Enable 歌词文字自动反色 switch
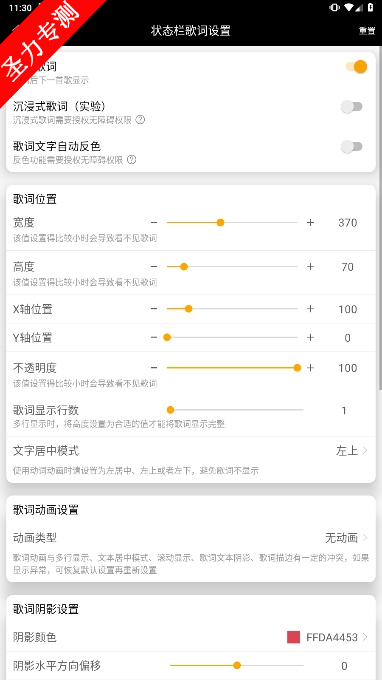Image resolution: width=382 pixels, height=680 pixels. pos(352,147)
